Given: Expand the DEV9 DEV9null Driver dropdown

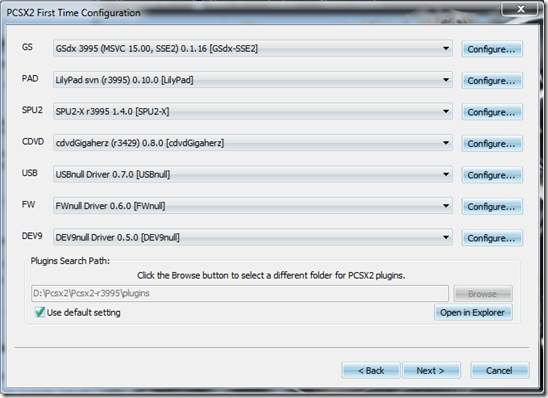Looking at the screenshot, I should click(253, 237).
